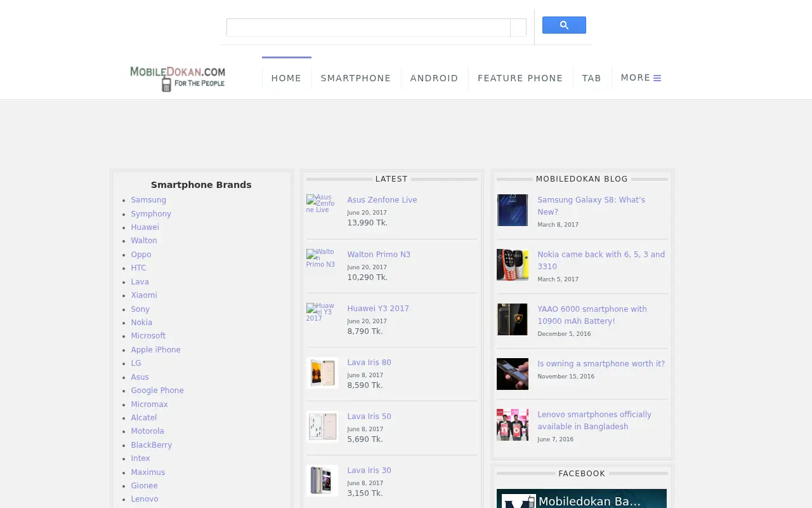812x508 pixels.
Task: Click the Lava Iris 80 thumbnail
Action: pyautogui.click(x=322, y=373)
